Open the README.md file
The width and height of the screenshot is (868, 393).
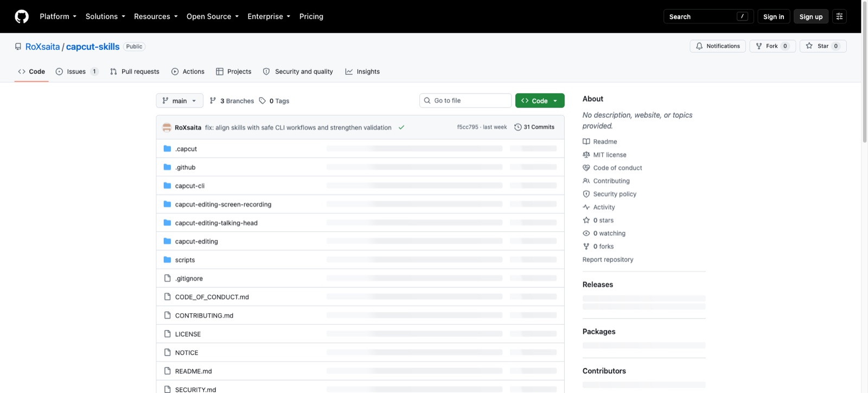click(194, 371)
